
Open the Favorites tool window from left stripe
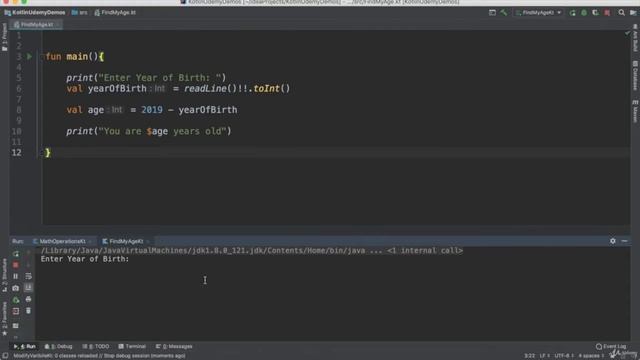click(x=4, y=319)
